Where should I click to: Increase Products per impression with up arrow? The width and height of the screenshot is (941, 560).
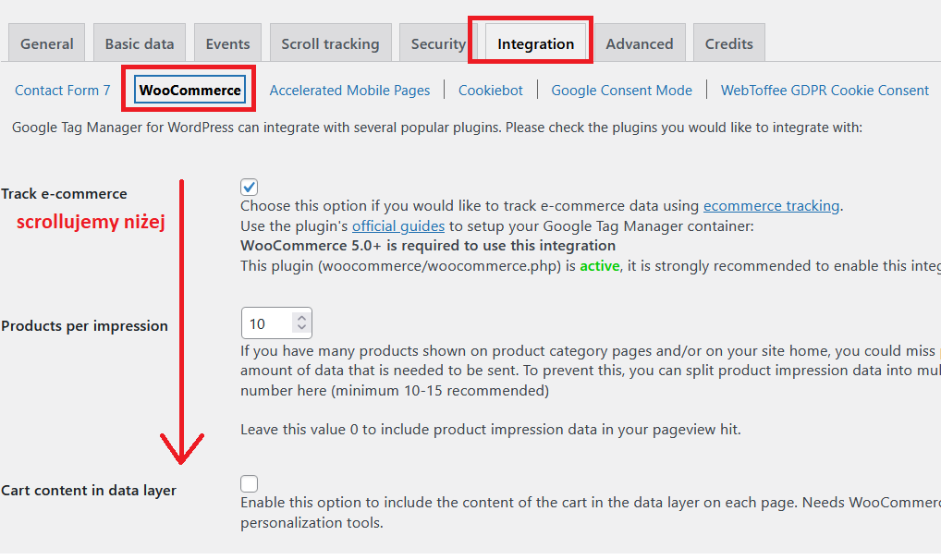click(x=300, y=318)
